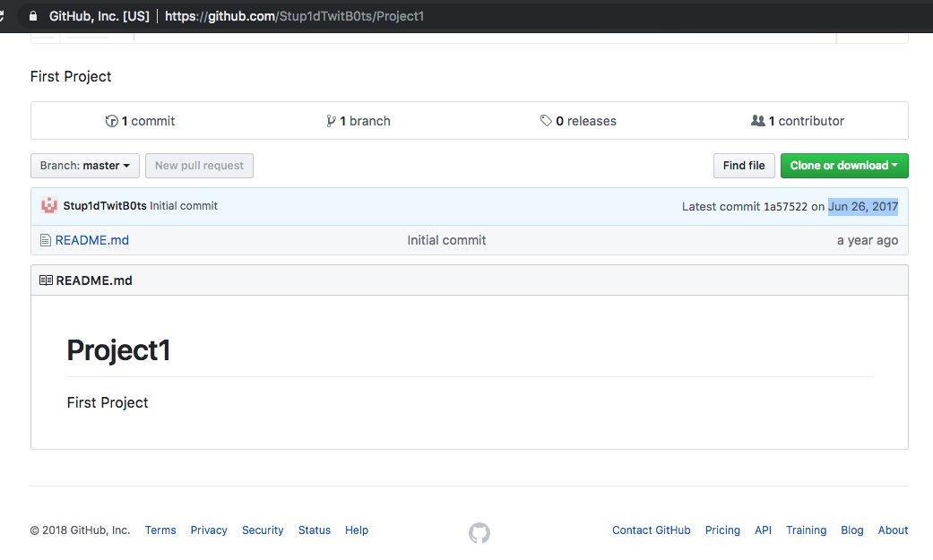933x560 pixels.
Task: Open the Privacy footer link
Action: point(209,530)
